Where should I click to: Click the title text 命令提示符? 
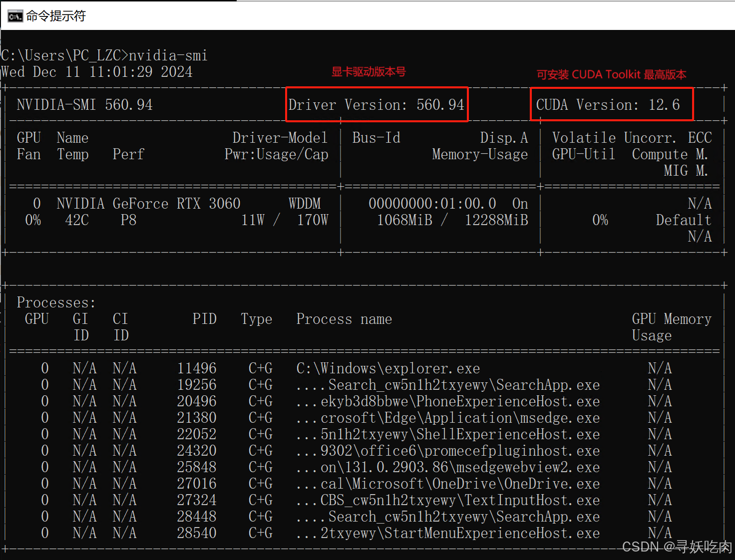pos(56,16)
